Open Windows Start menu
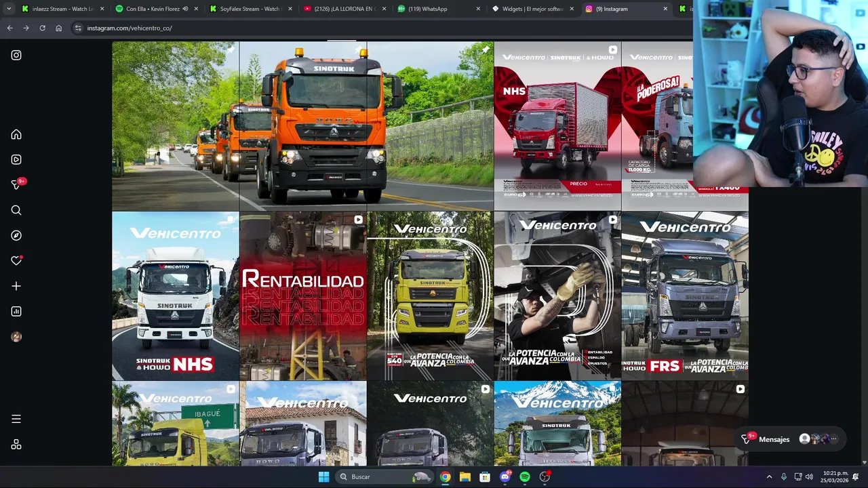 coord(323,476)
